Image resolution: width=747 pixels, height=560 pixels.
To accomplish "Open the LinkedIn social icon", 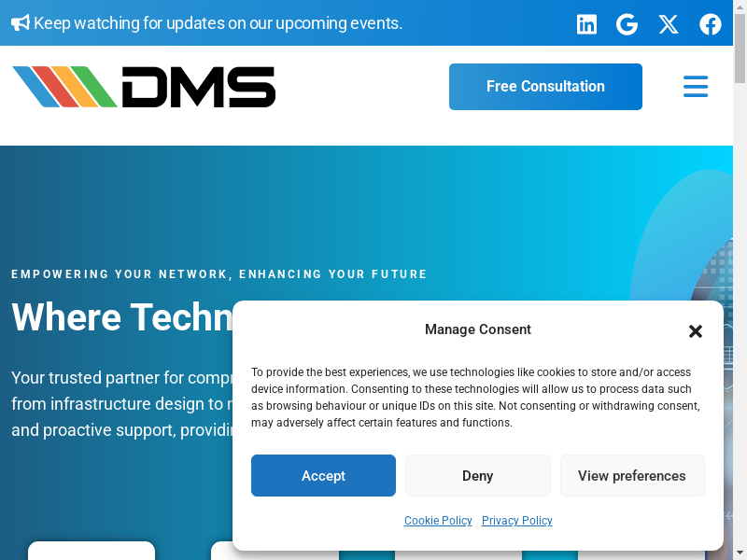I will 586,24.
